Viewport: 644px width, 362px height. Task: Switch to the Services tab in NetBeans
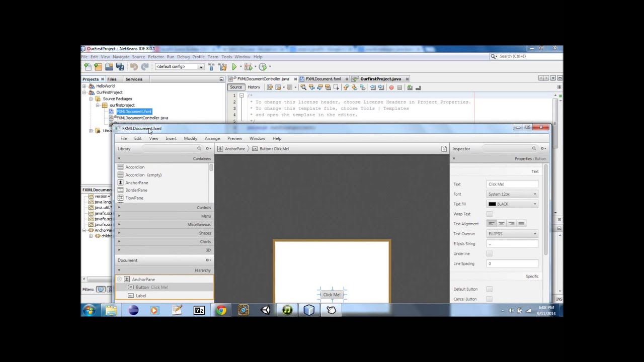click(134, 79)
